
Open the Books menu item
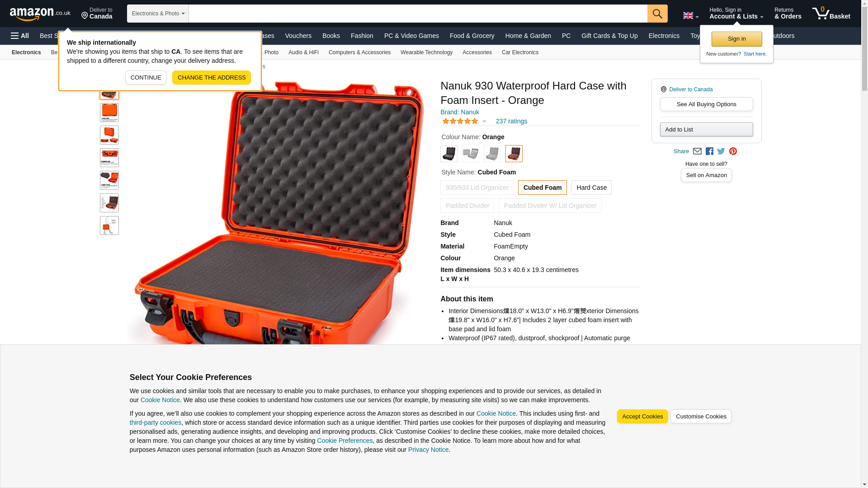point(331,36)
